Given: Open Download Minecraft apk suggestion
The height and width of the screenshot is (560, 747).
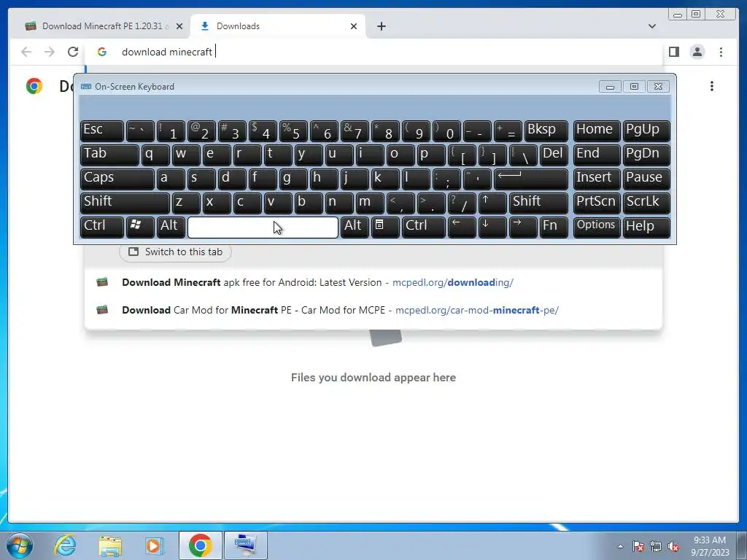Looking at the screenshot, I should pos(373,282).
